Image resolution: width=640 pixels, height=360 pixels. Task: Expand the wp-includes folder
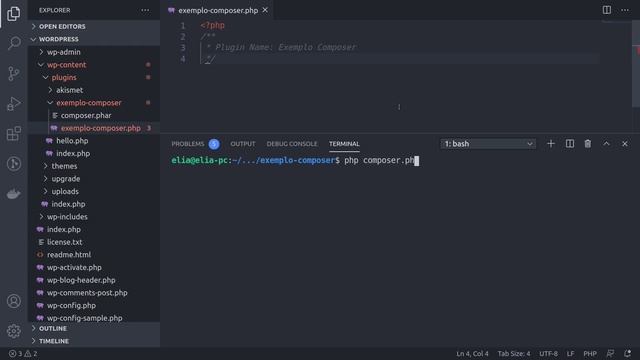pos(67,217)
